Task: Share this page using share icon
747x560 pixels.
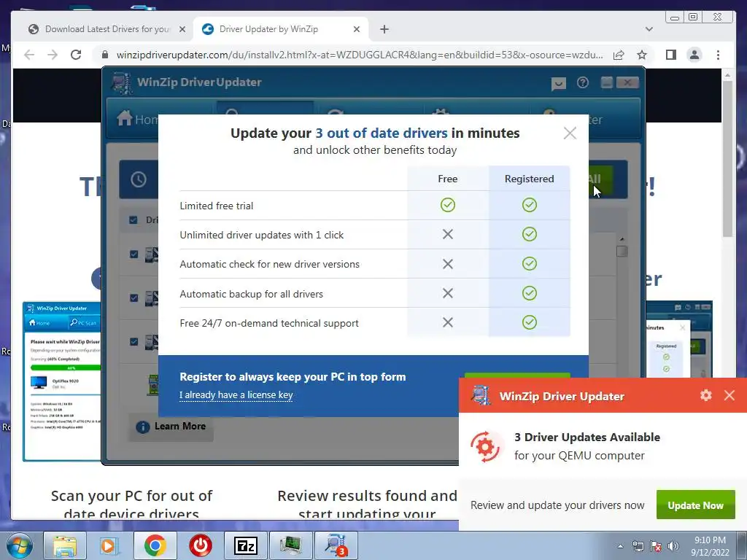Action: point(619,55)
